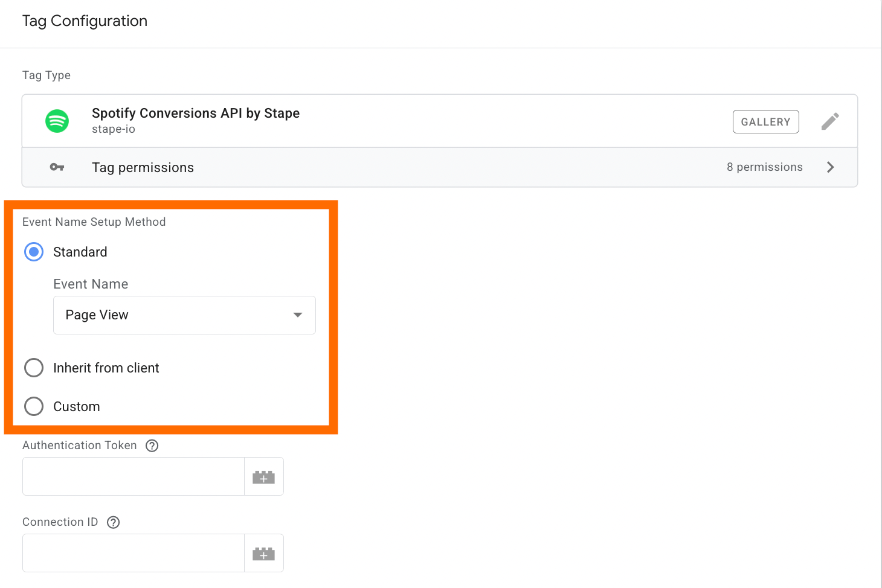Insert variable into Authentication Token field

click(263, 477)
